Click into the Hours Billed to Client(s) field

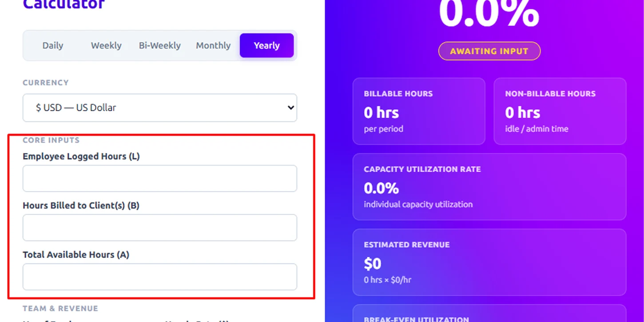[160, 228]
